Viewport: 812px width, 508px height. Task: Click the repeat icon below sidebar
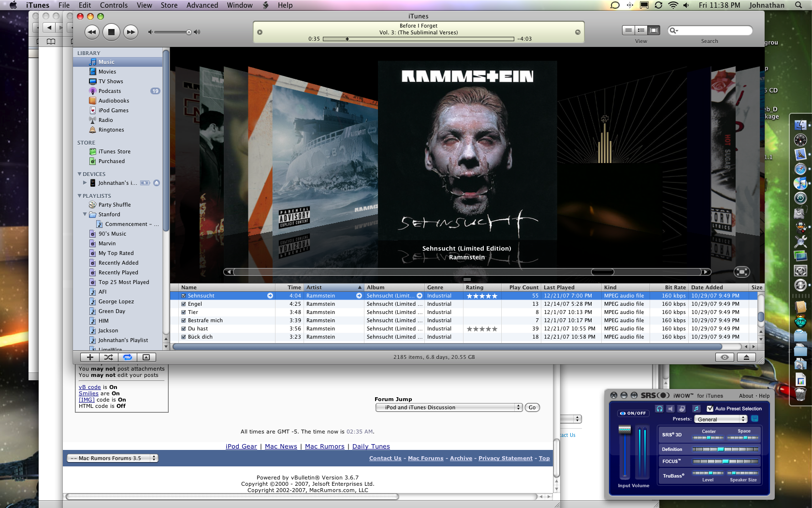(128, 357)
